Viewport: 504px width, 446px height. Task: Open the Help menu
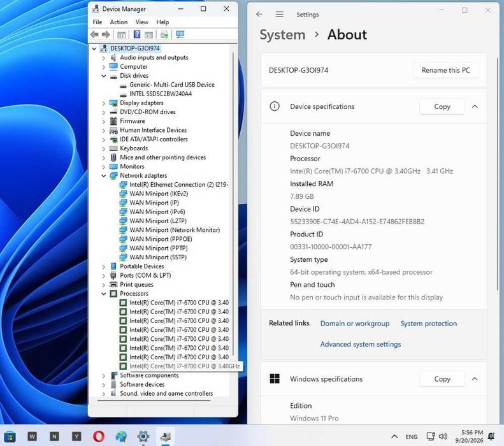(x=162, y=22)
